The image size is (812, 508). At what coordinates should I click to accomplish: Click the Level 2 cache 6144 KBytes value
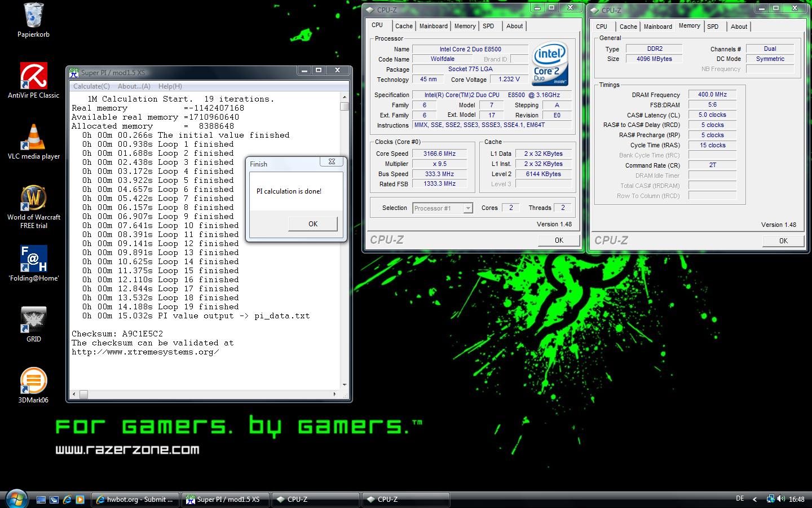[x=543, y=174]
